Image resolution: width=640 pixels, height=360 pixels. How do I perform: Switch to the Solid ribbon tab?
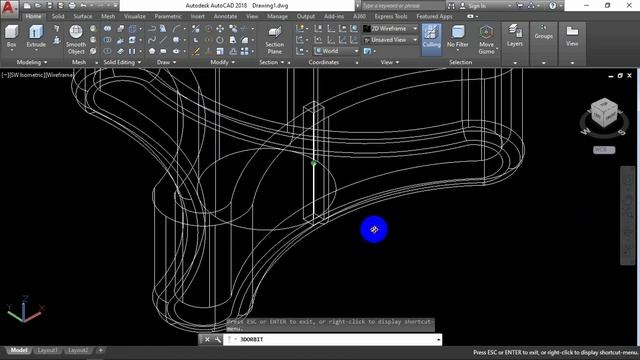pos(58,16)
